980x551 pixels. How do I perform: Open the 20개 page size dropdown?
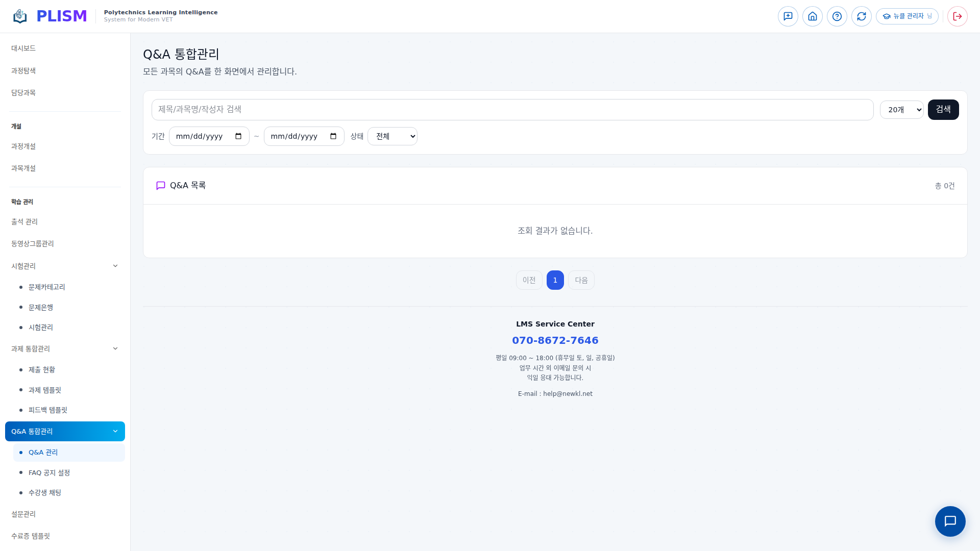tap(901, 110)
